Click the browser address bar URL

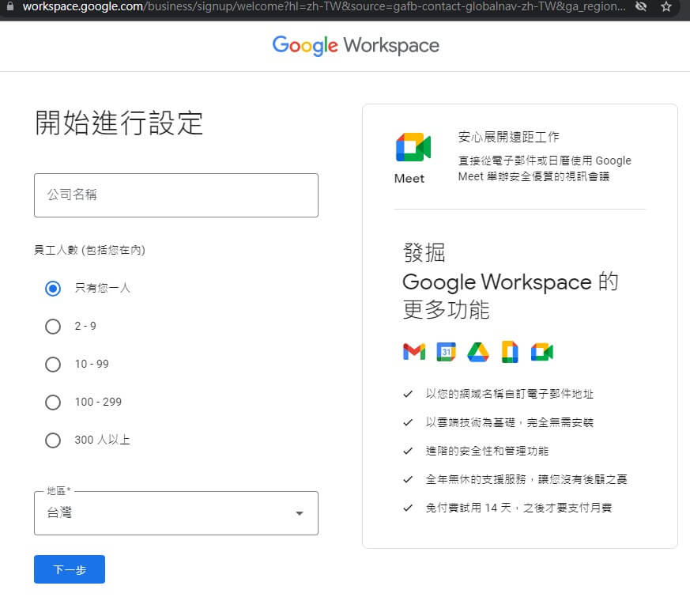[316, 7]
